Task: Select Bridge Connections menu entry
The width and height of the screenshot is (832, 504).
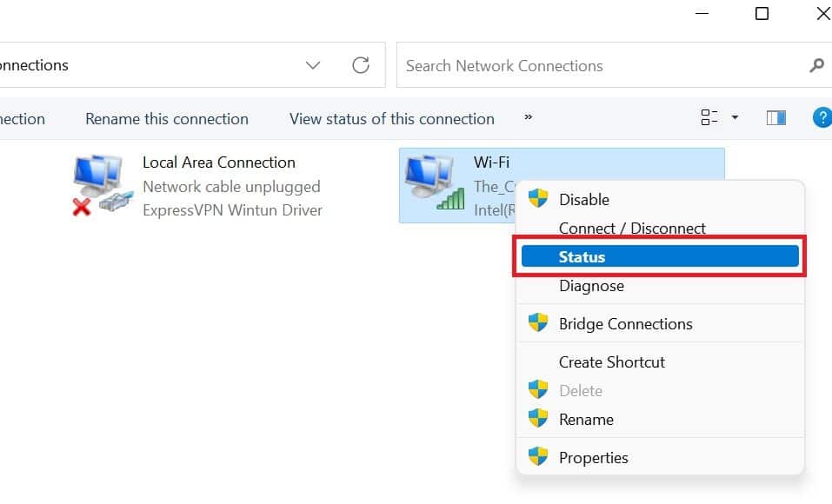Action: [625, 324]
